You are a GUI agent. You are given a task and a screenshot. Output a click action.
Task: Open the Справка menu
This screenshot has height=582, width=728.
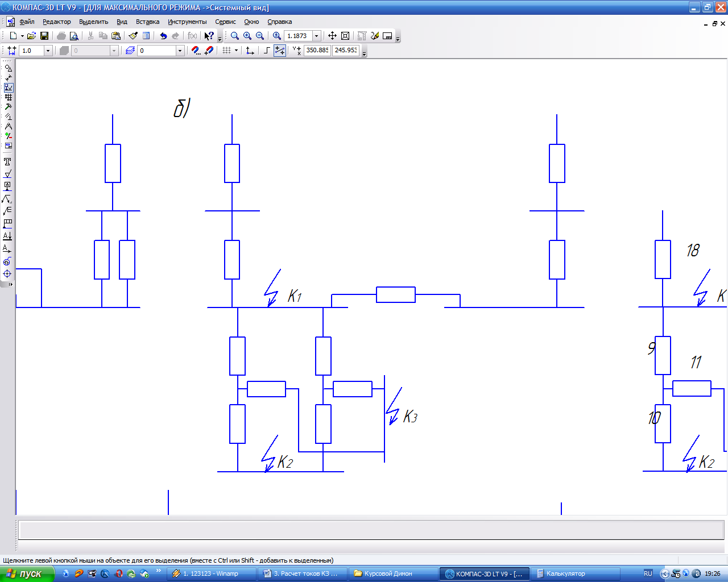tap(280, 22)
